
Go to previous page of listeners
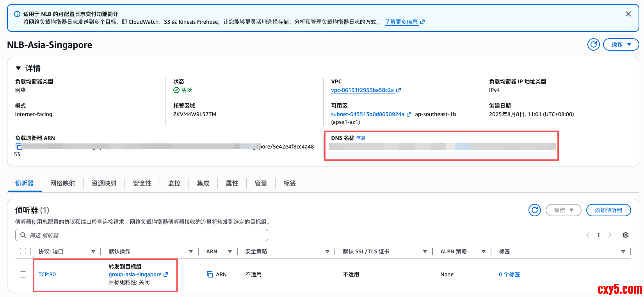tap(588, 235)
